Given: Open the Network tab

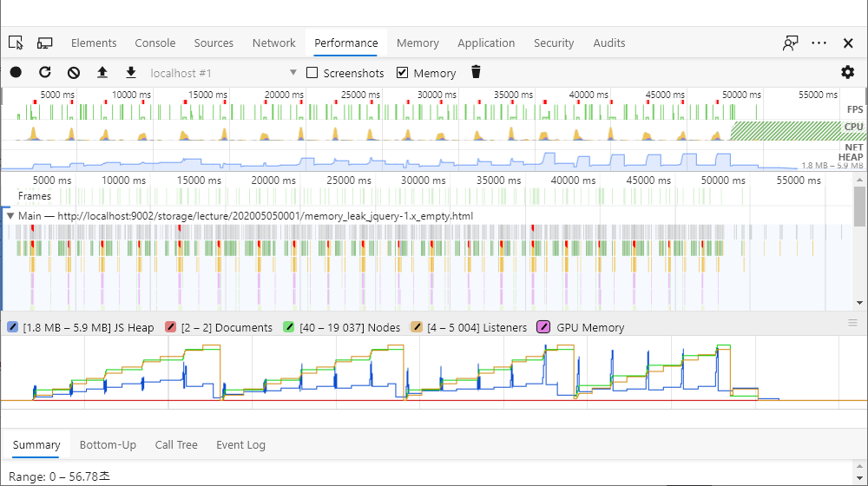Looking at the screenshot, I should [x=274, y=43].
